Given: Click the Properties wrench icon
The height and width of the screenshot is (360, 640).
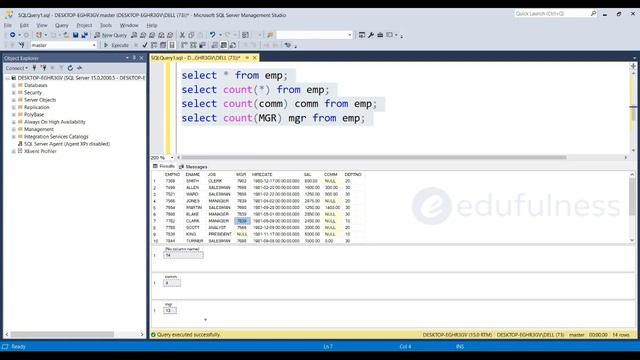Looking at the screenshot, I should [371, 35].
